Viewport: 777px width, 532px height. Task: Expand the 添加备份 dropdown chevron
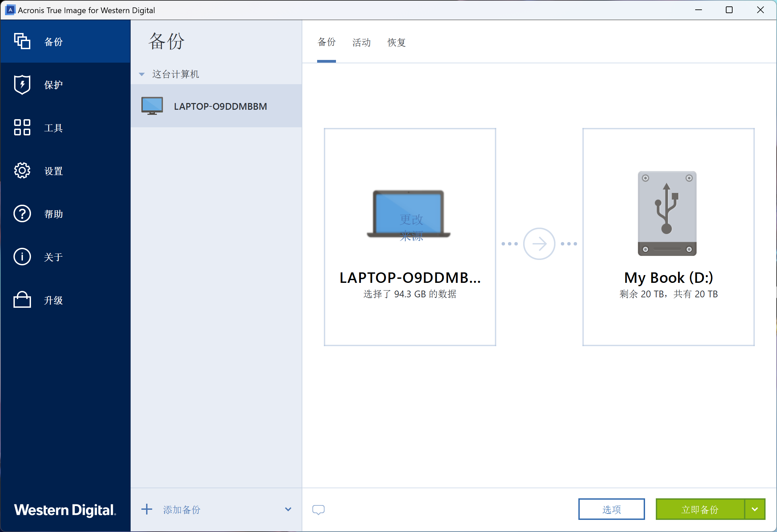point(288,509)
